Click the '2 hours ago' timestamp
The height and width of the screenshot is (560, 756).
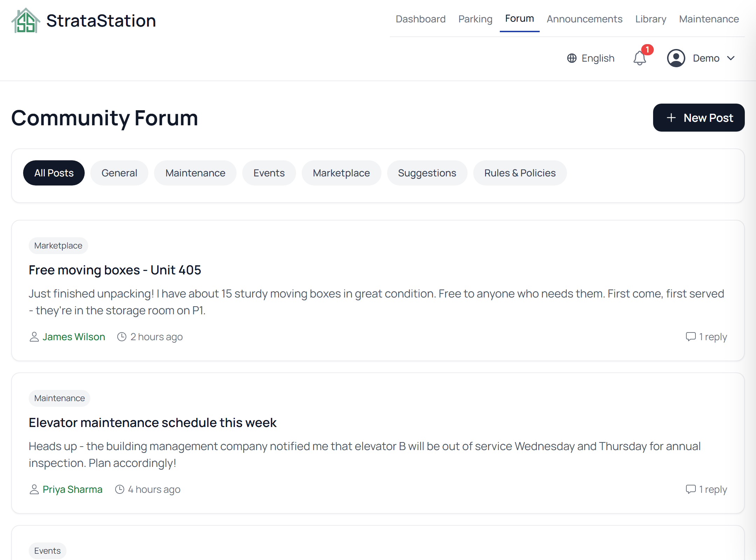(156, 337)
